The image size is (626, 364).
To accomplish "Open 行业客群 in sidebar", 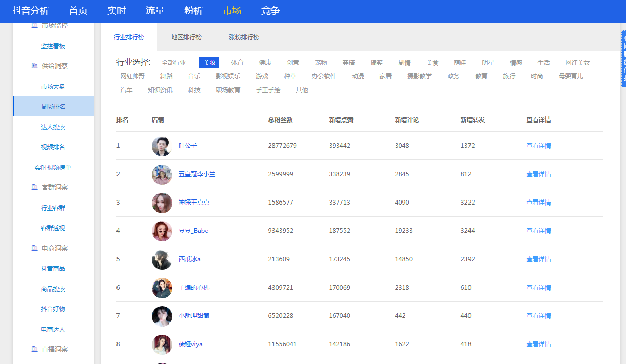I will click(x=53, y=208).
